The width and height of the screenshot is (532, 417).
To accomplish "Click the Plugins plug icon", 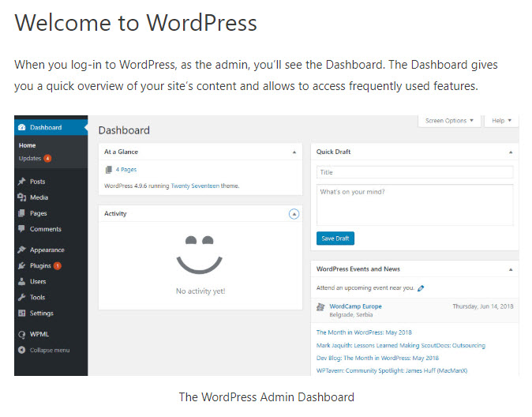I will pyautogui.click(x=21, y=265).
